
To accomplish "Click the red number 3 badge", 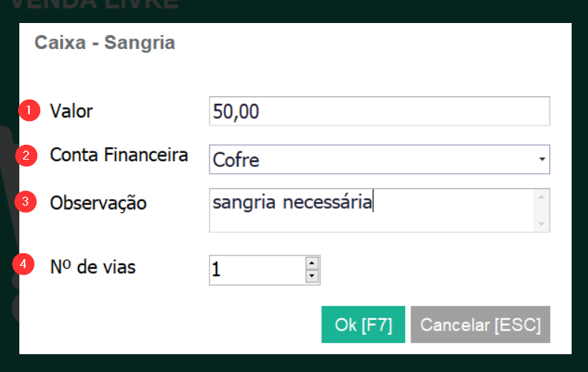I will coord(25,202).
